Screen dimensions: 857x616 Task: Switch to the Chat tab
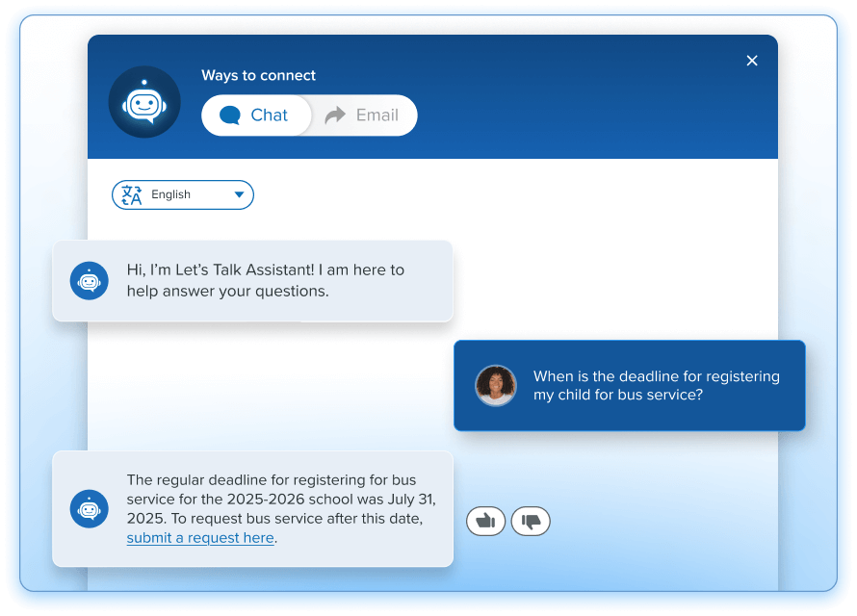pyautogui.click(x=256, y=115)
